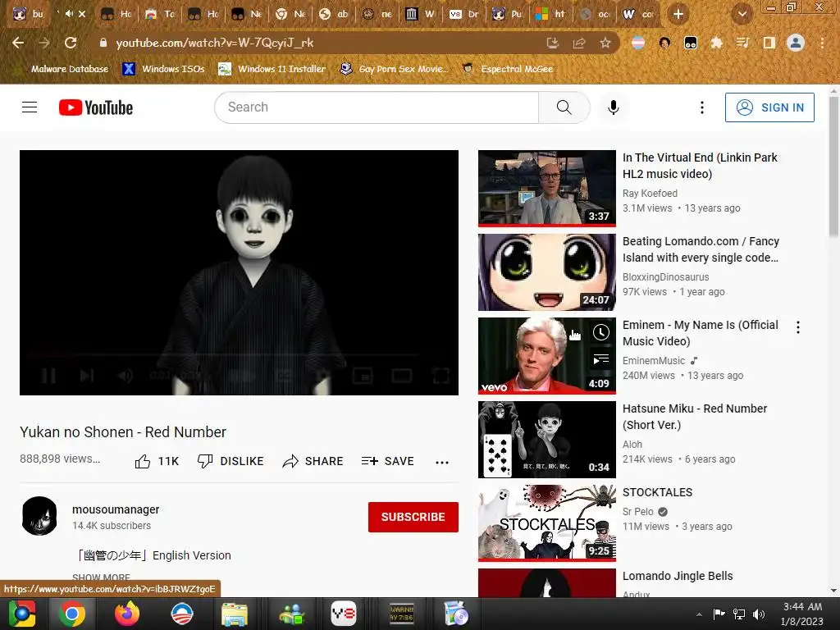Switch to the 'co' Wikipedia tab
This screenshot has width=840, height=630.
(x=637, y=14)
